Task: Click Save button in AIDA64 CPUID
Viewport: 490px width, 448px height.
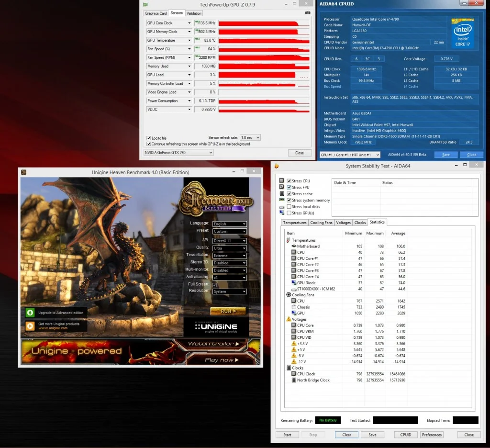Action: [446, 155]
